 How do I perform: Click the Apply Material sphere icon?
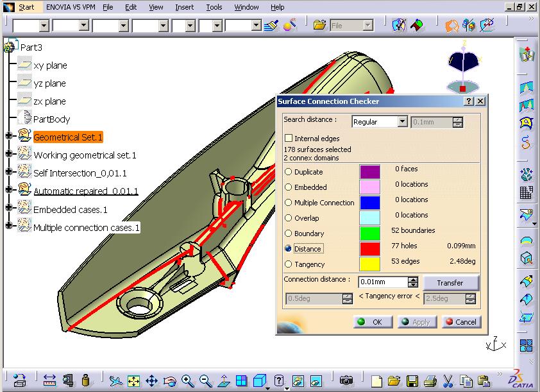[x=289, y=25]
